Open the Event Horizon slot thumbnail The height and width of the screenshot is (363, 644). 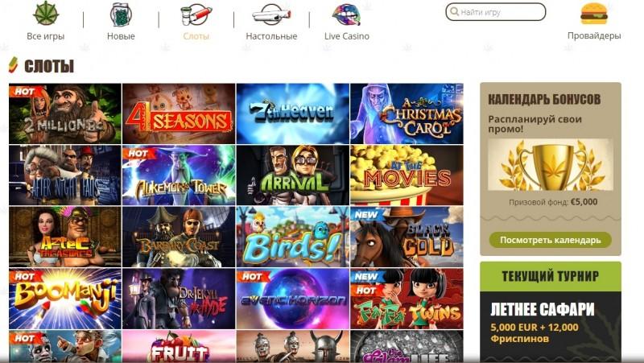[292, 299]
